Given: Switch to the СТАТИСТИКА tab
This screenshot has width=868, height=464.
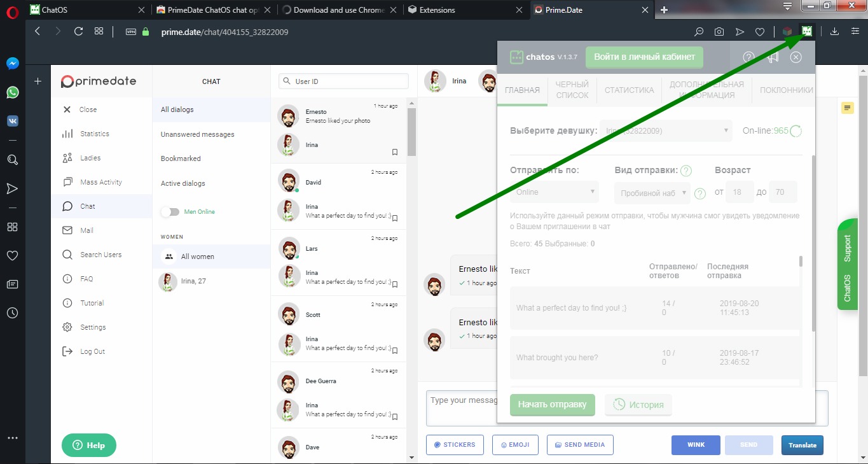Looking at the screenshot, I should [629, 90].
